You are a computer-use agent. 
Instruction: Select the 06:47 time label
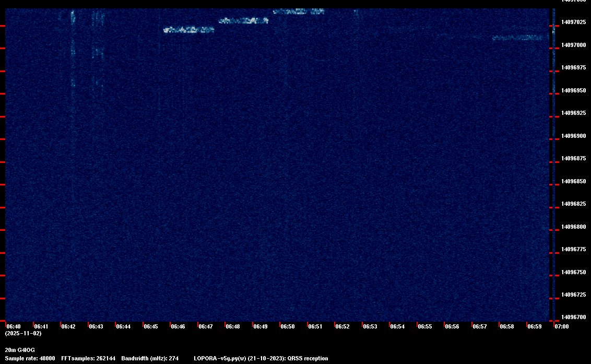pyautogui.click(x=205, y=326)
